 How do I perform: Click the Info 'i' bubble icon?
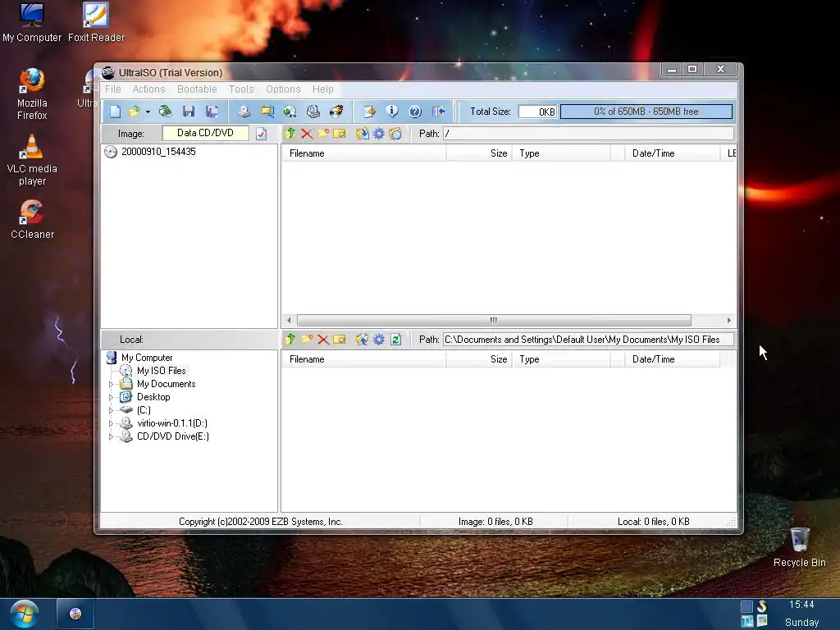click(392, 112)
